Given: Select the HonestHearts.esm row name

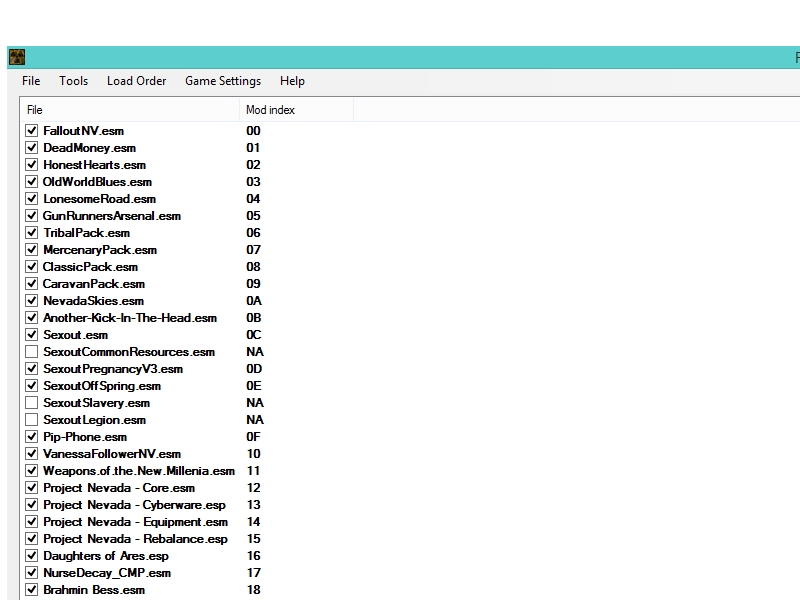Looking at the screenshot, I should click(95, 165).
